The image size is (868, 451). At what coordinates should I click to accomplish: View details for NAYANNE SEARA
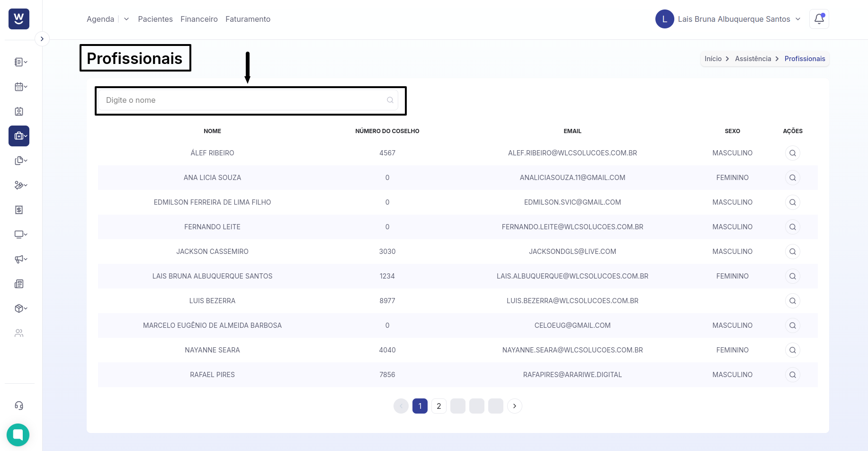pyautogui.click(x=793, y=350)
